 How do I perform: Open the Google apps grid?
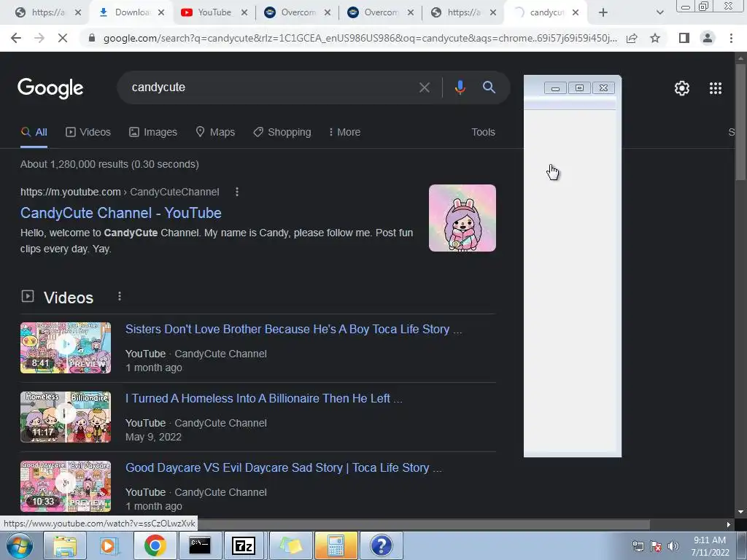click(x=715, y=88)
